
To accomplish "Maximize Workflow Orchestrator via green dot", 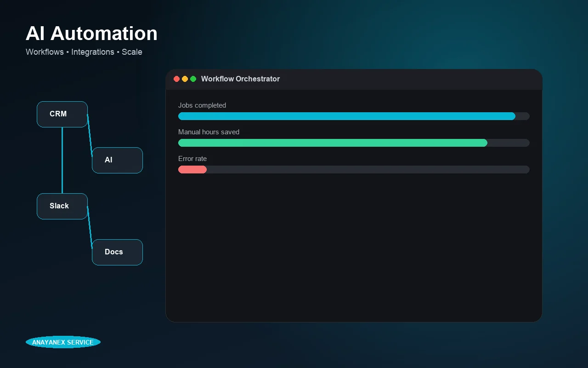I will point(193,79).
